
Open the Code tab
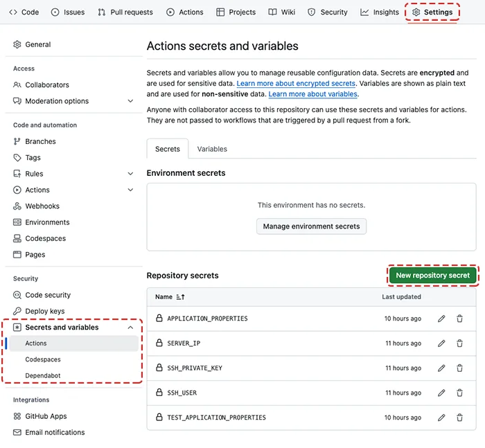pyautogui.click(x=24, y=12)
